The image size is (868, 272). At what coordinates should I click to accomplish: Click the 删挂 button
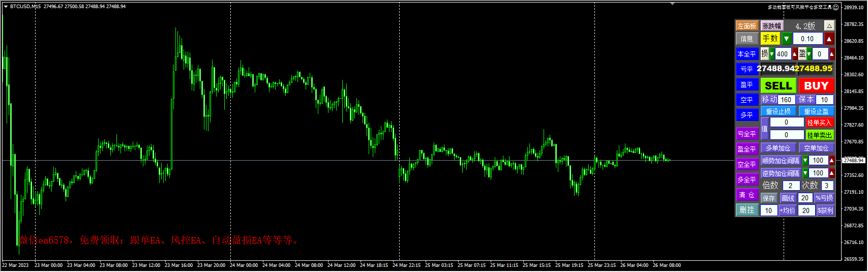click(747, 210)
